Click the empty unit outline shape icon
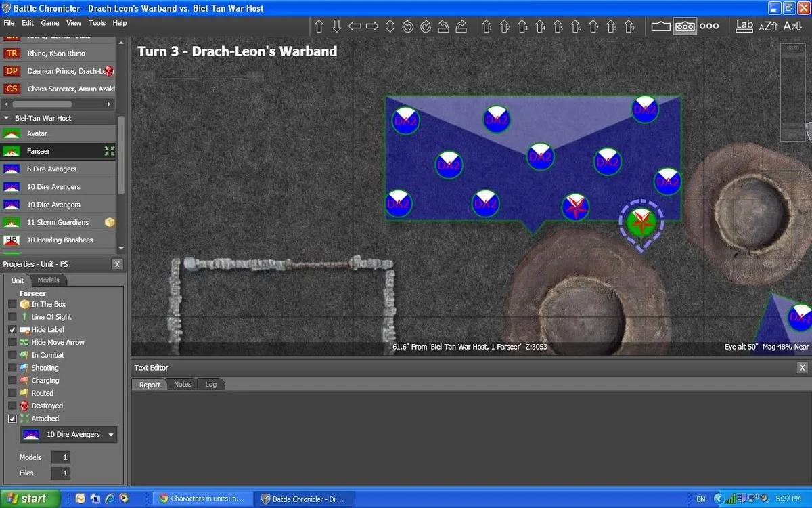The height and width of the screenshot is (508, 812). click(660, 26)
